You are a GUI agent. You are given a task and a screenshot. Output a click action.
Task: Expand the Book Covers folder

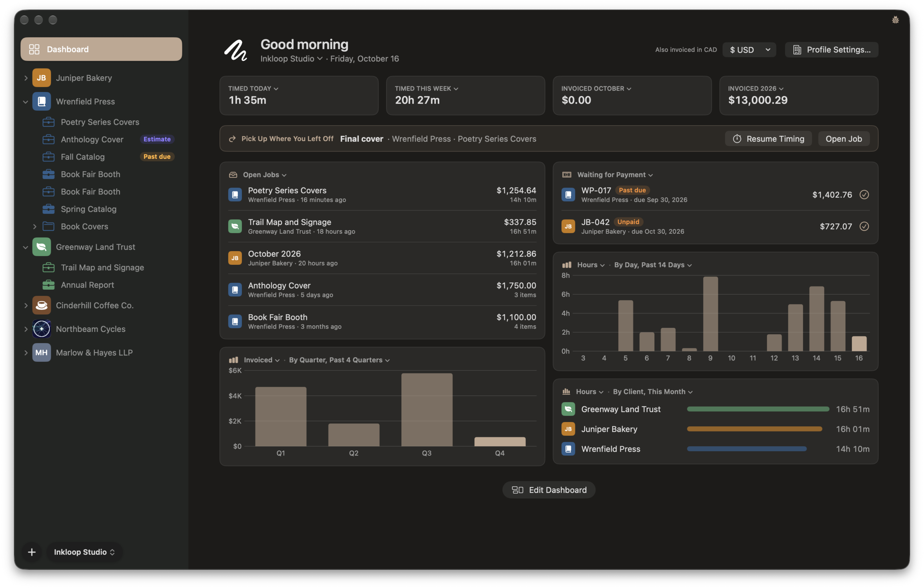(35, 226)
